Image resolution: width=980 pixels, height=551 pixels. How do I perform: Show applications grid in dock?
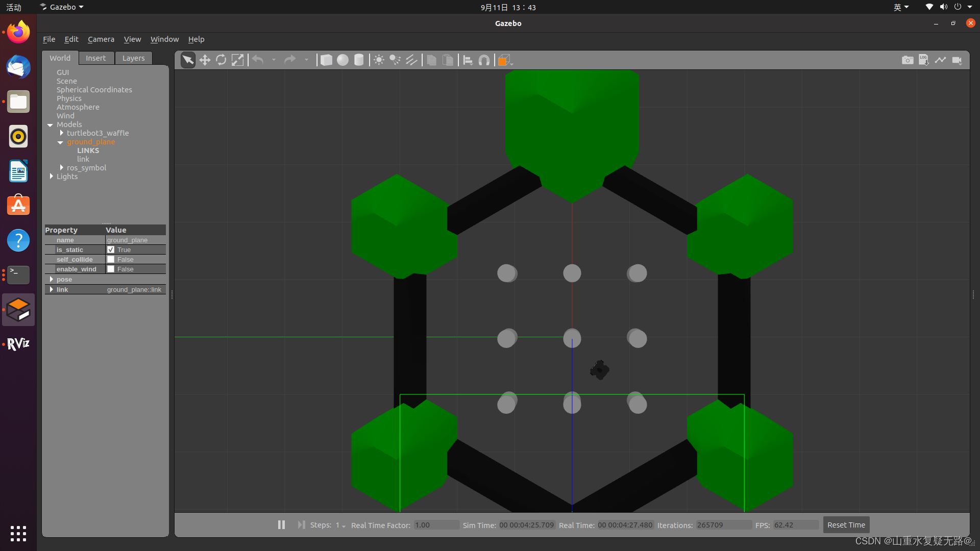click(18, 534)
